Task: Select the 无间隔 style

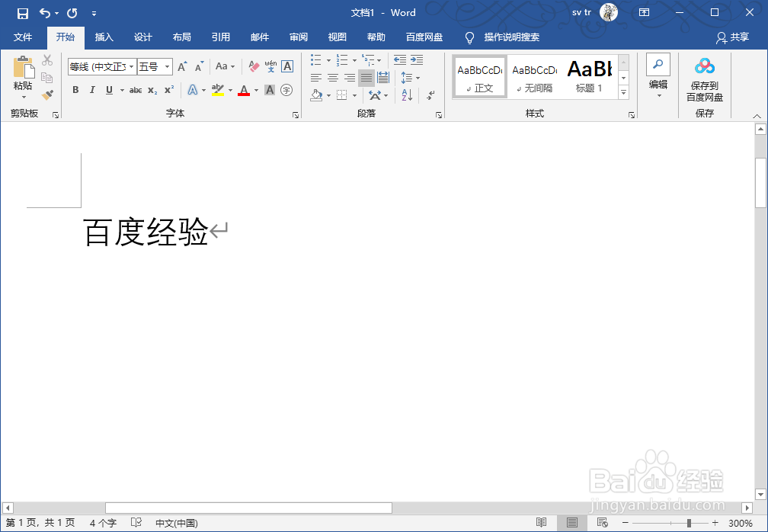Action: pyautogui.click(x=534, y=78)
